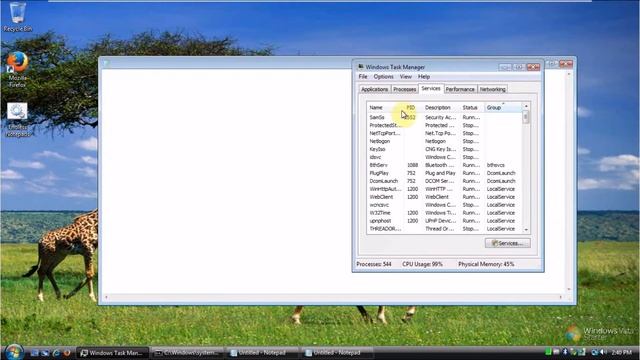Select the WinHttpAut... service row
The image size is (640, 360).
(444, 189)
